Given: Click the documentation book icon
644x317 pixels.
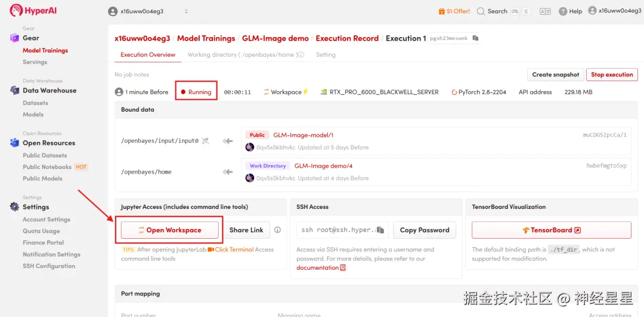Looking at the screenshot, I should pos(343,267).
